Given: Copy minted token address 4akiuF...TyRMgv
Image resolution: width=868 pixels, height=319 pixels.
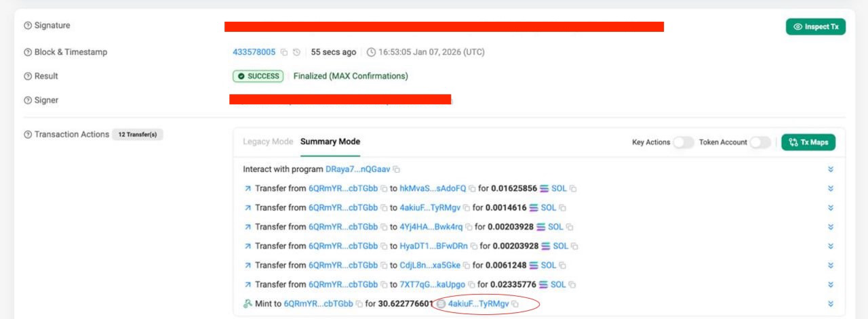Looking at the screenshot, I should 515,304.
